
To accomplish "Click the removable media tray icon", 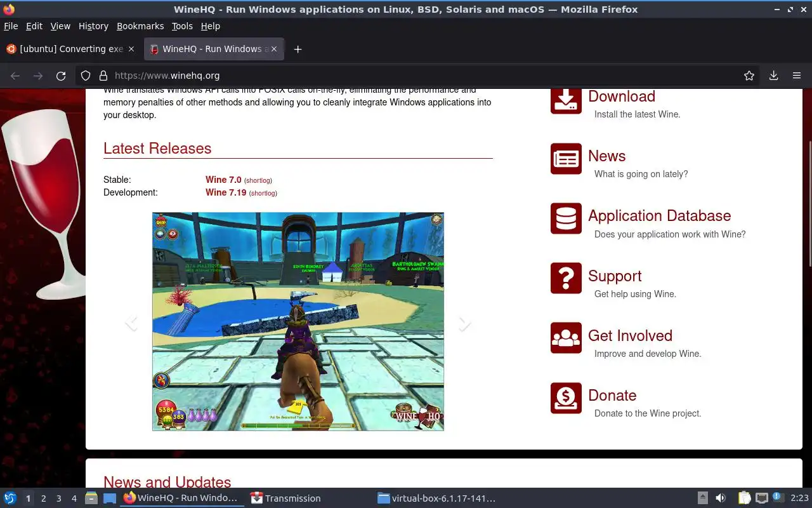I will tap(703, 498).
